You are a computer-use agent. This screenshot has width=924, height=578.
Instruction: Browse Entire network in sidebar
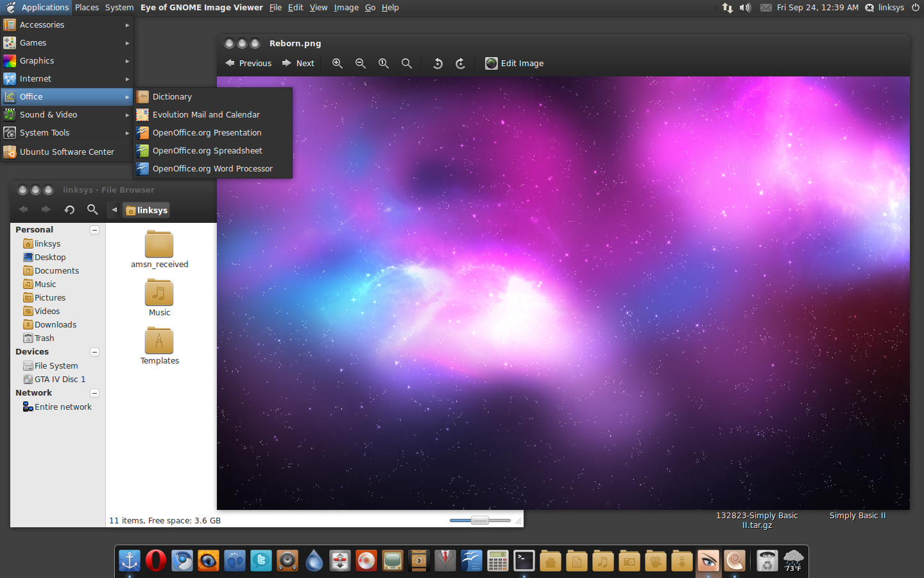coord(58,407)
